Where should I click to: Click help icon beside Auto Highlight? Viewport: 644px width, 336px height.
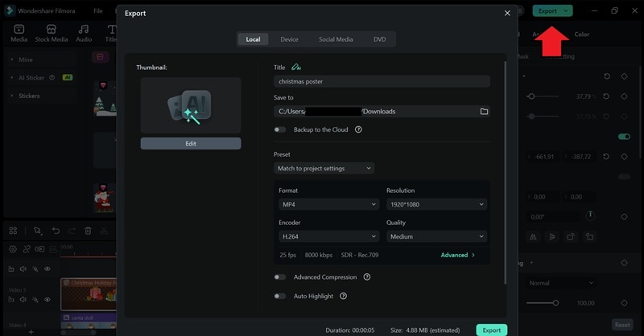tap(343, 296)
